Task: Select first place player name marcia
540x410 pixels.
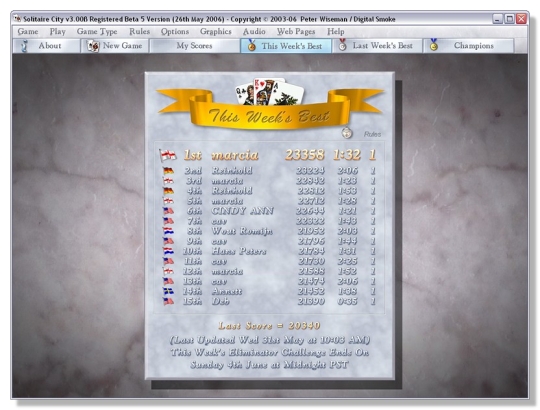Action: tap(235, 155)
